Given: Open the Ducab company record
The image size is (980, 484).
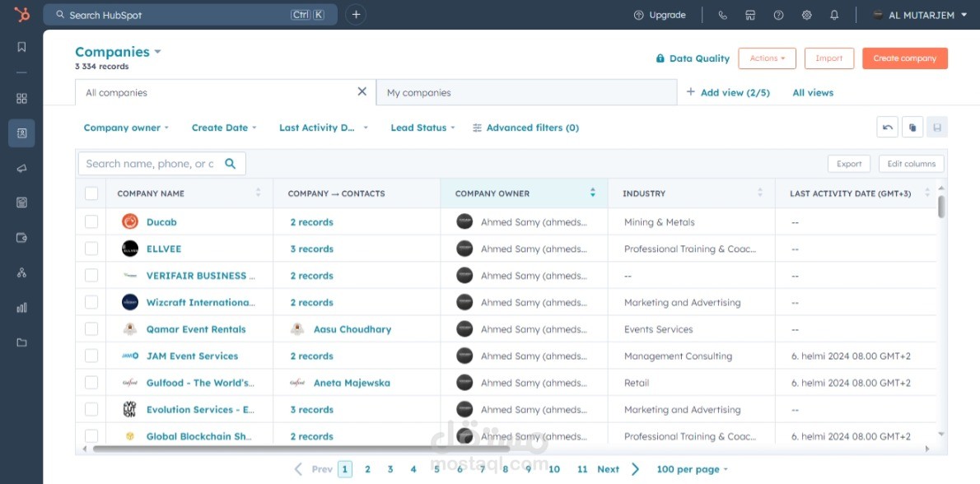Looking at the screenshot, I should [161, 221].
